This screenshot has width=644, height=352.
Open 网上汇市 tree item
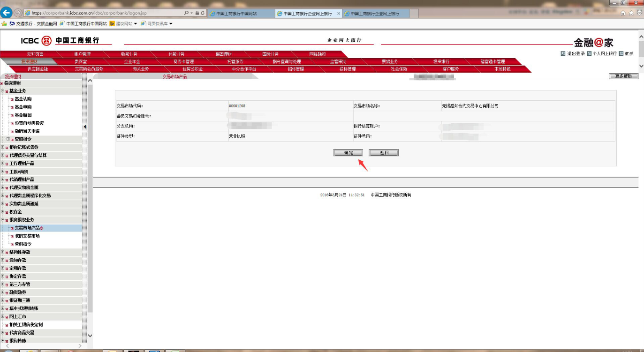18,316
